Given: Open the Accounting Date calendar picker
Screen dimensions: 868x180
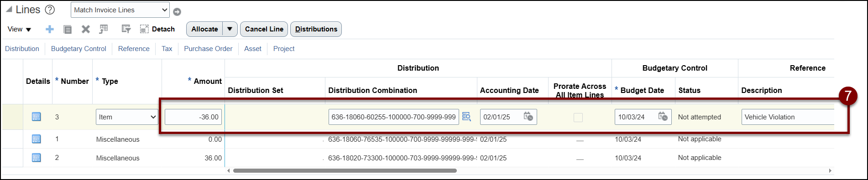Looking at the screenshot, I should click(x=528, y=117).
